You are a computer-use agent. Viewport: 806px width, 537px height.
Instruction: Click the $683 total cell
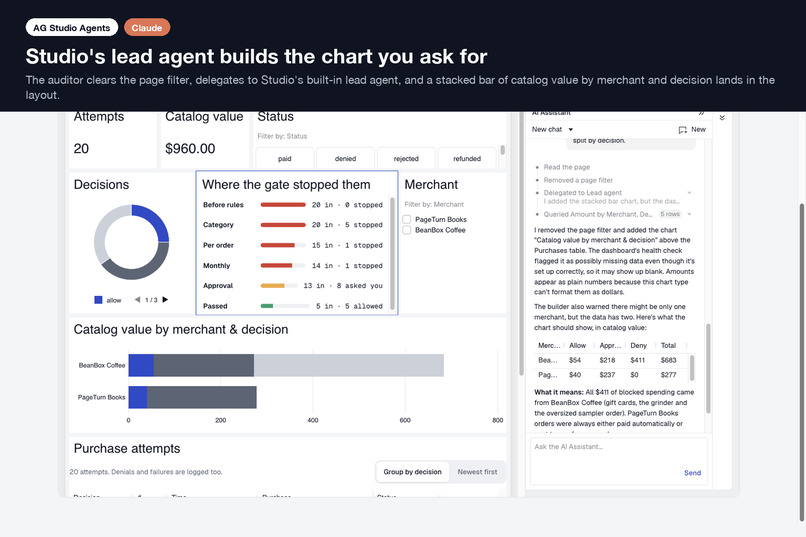[668, 360]
